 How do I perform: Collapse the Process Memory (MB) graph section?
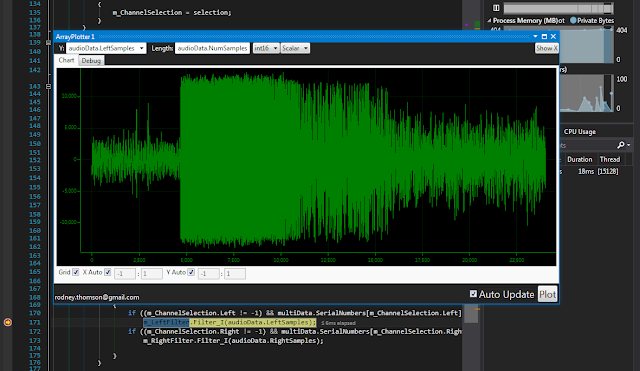point(489,20)
